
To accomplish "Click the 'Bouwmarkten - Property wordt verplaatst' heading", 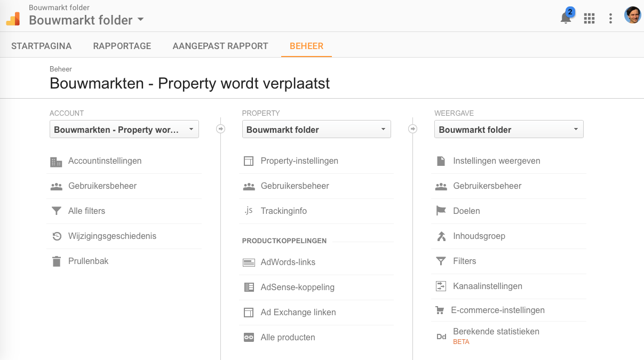I will point(190,84).
